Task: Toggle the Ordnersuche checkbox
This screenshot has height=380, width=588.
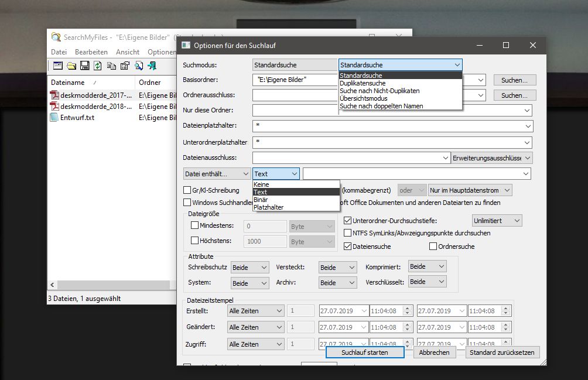Action: point(433,247)
